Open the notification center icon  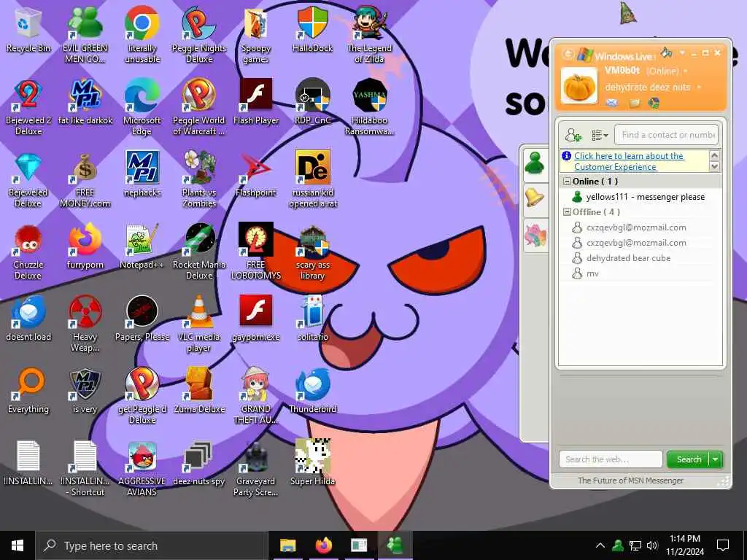coord(723,545)
